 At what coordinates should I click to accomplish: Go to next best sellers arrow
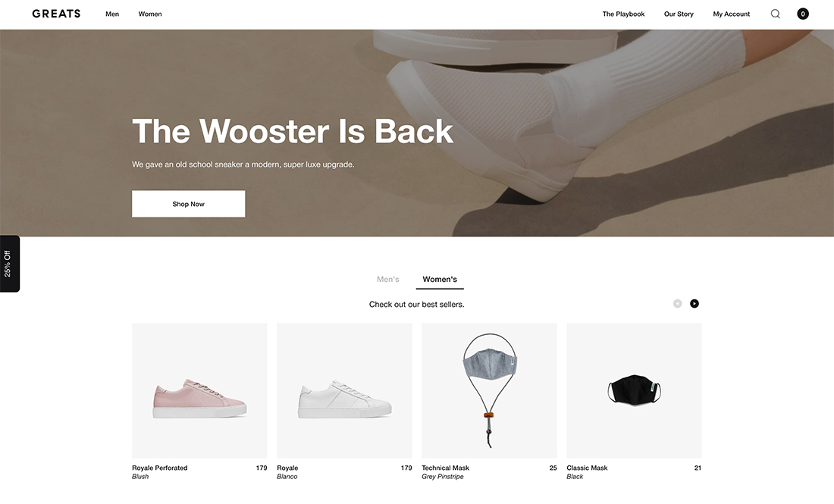[x=694, y=304]
